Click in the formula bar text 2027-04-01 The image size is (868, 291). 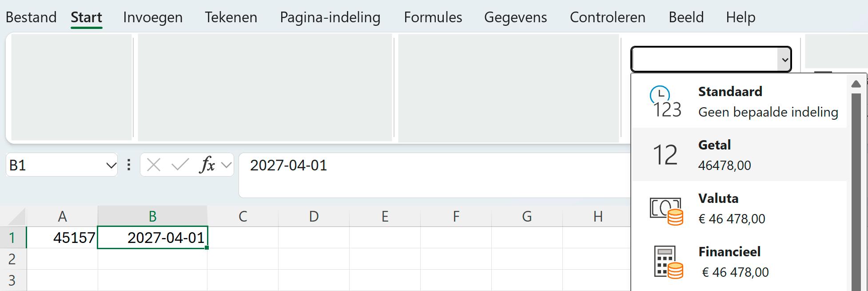(x=288, y=166)
